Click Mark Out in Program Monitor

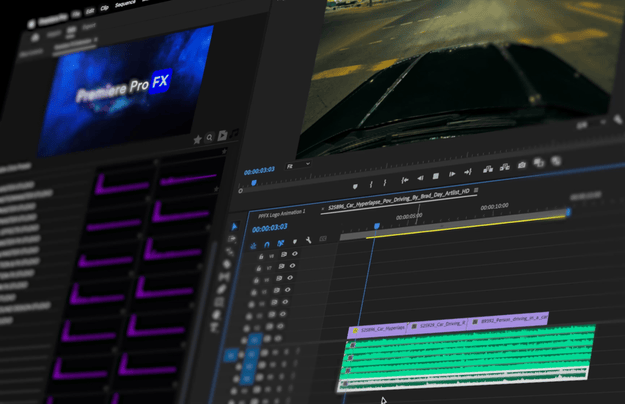tap(385, 182)
